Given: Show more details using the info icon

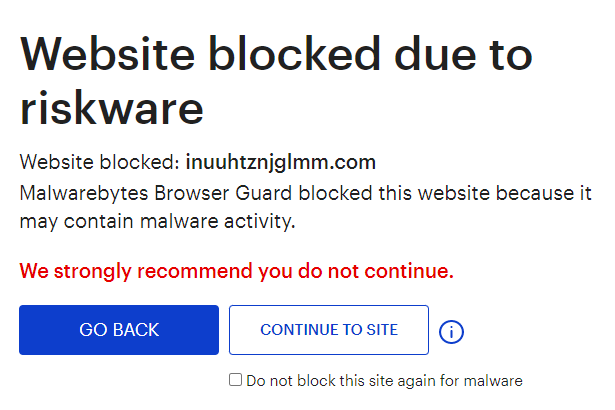Looking at the screenshot, I should coord(451,331).
